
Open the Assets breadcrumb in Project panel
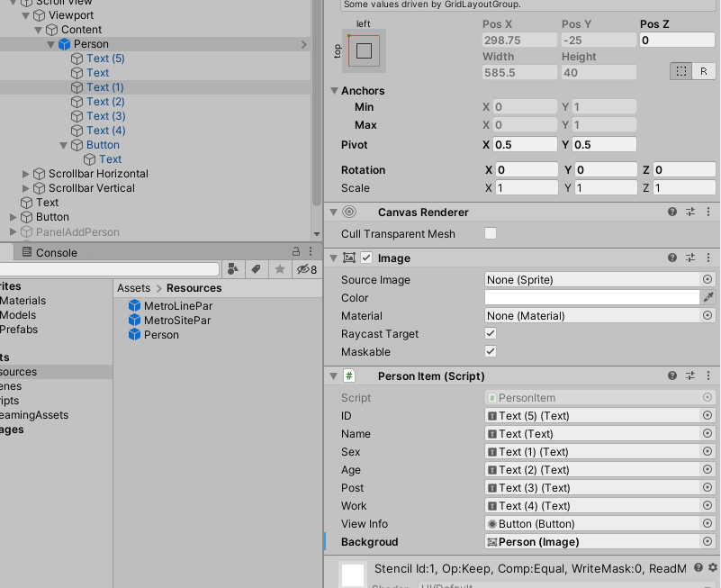[x=132, y=287]
